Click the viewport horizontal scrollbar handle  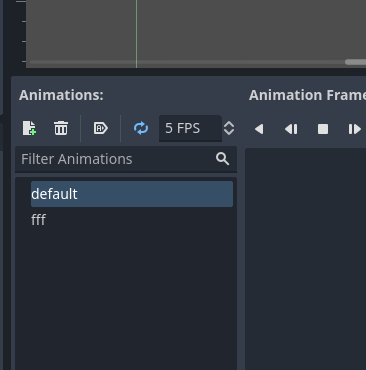click(x=355, y=62)
